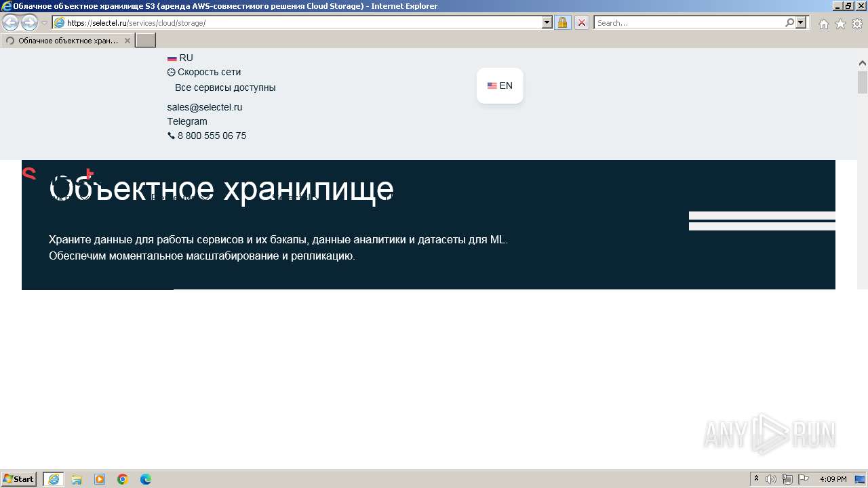
Task: Click into the Search box
Action: pos(689,22)
